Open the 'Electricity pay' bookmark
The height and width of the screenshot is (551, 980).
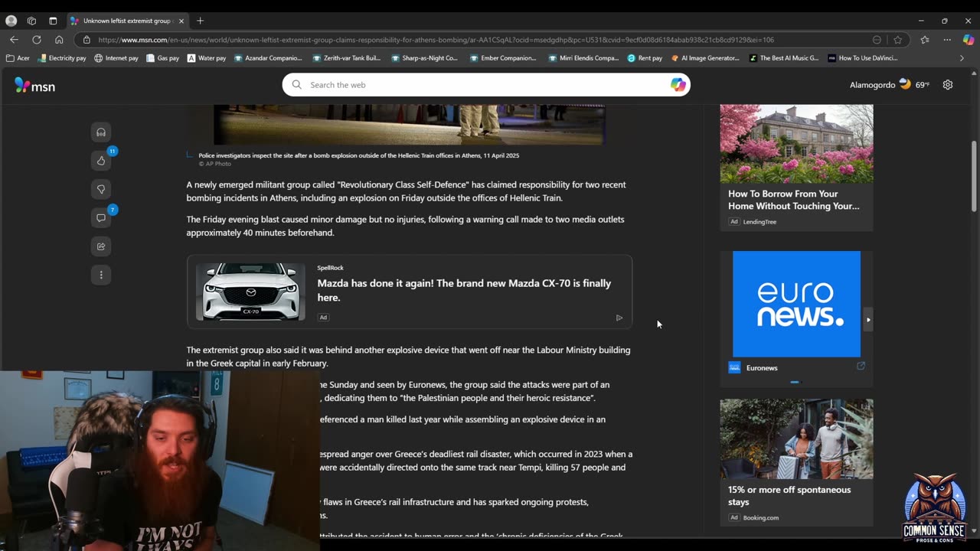click(62, 58)
